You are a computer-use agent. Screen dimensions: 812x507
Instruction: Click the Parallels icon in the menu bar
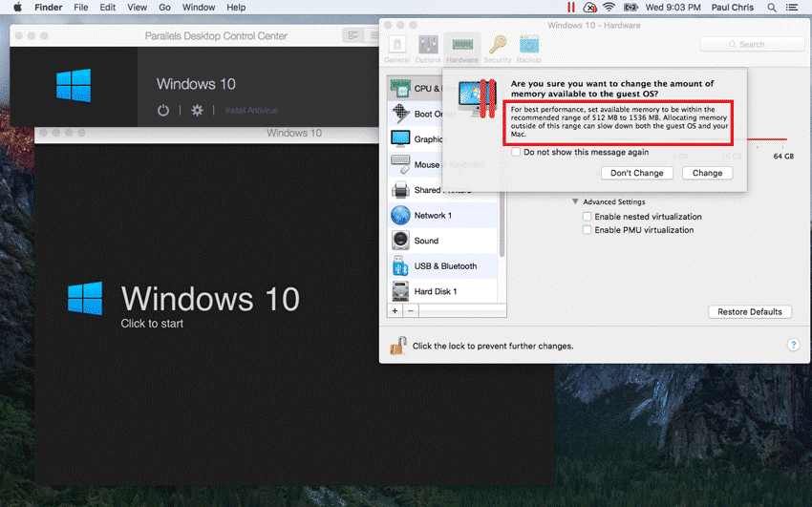(x=570, y=8)
